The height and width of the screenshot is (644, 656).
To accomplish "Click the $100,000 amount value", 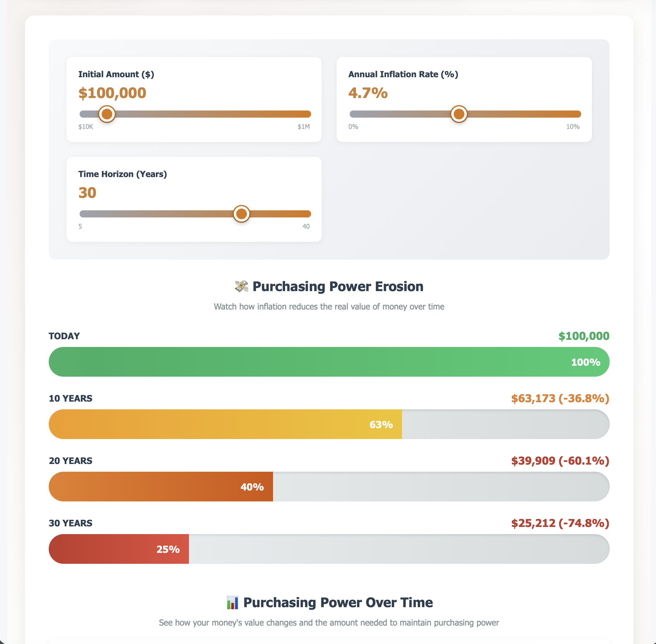I will 112,93.
